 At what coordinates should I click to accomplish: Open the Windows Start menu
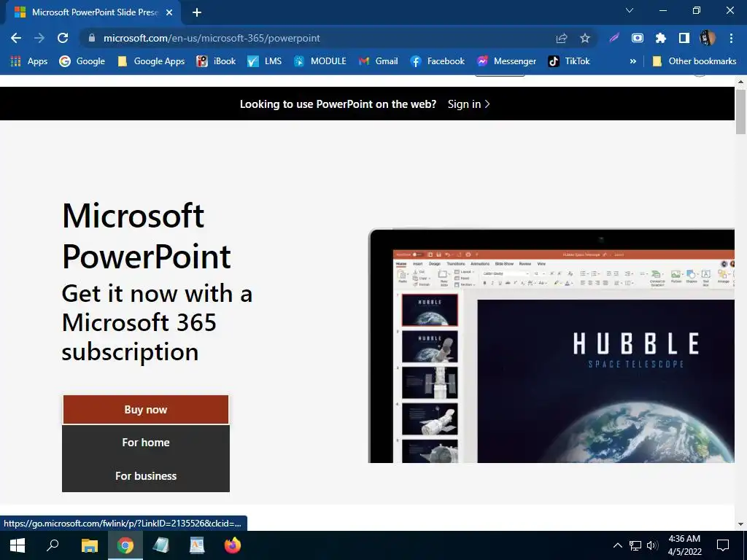[18, 545]
